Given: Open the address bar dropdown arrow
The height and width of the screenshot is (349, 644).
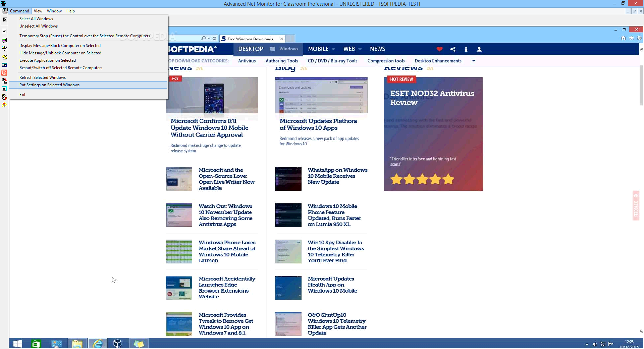Looking at the screenshot, I should pyautogui.click(x=209, y=38).
